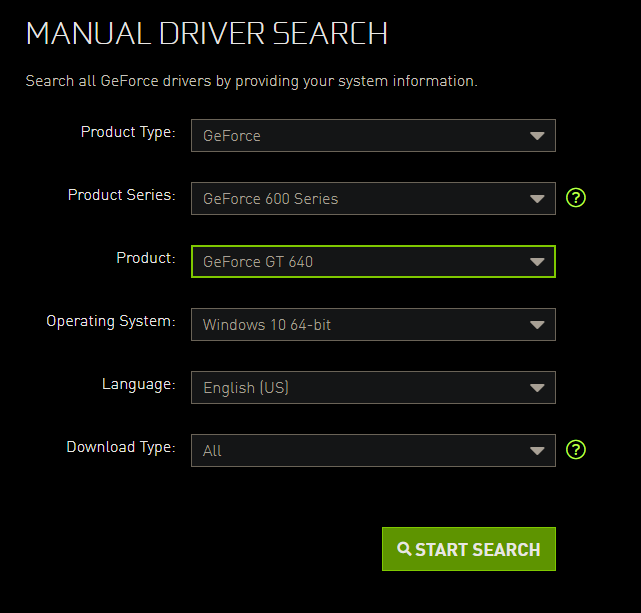Screen dimensions: 641x613
Task: Click the arrow icon on Language field
Action: (537, 388)
